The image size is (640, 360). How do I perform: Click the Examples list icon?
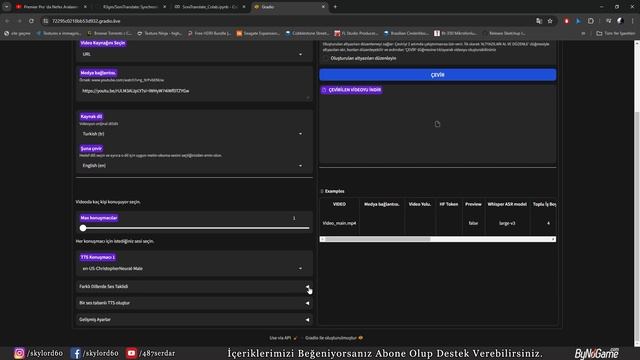point(322,191)
